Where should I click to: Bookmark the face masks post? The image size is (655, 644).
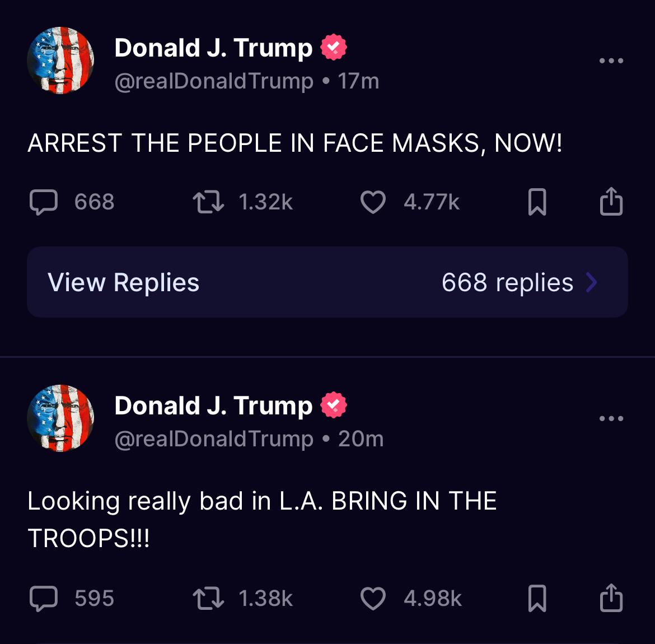tap(537, 202)
